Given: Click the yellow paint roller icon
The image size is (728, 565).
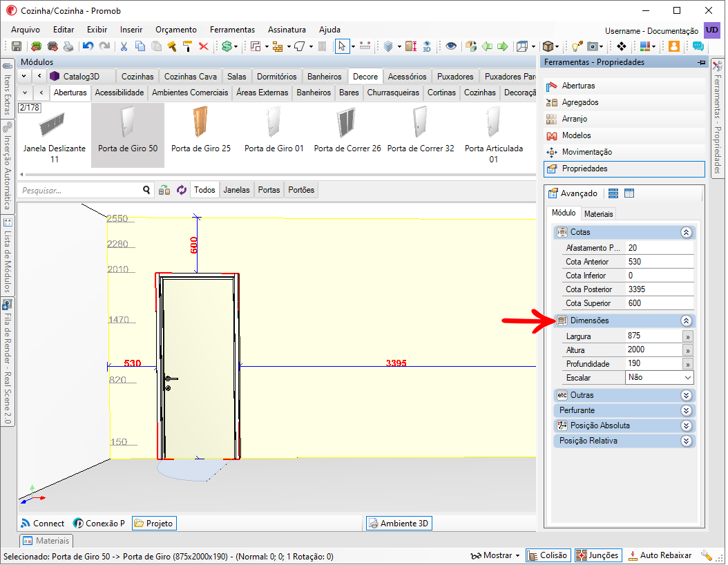Looking at the screenshot, I should pos(188,46).
